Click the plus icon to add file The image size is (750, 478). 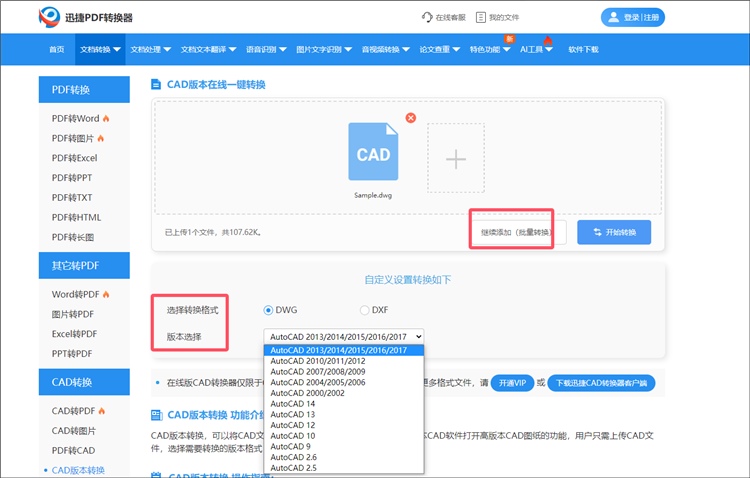tap(456, 159)
